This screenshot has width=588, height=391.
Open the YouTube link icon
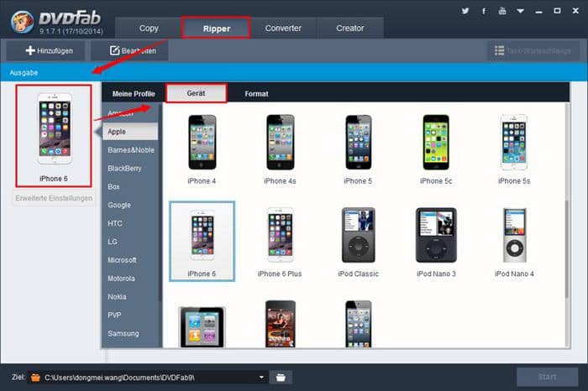click(x=502, y=11)
